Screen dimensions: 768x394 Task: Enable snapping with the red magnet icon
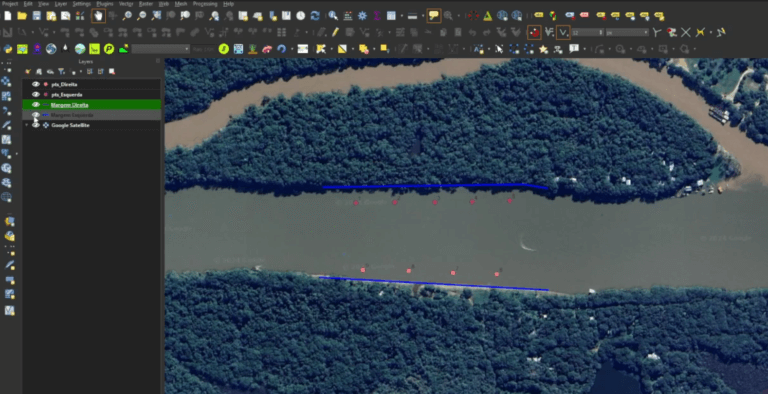[x=534, y=33]
